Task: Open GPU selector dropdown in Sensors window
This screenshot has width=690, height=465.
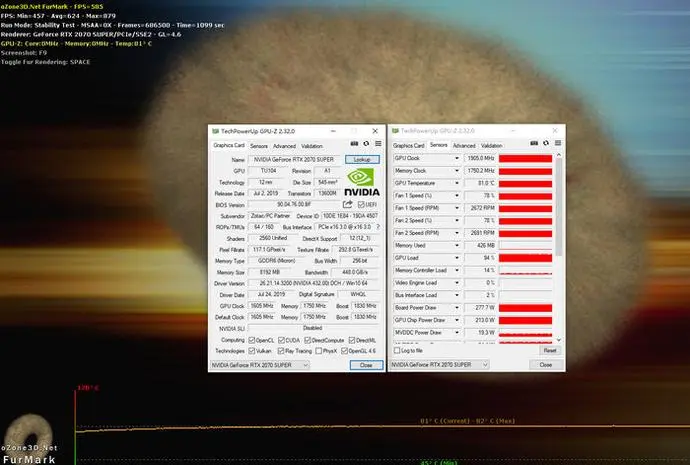Action: 440,364
